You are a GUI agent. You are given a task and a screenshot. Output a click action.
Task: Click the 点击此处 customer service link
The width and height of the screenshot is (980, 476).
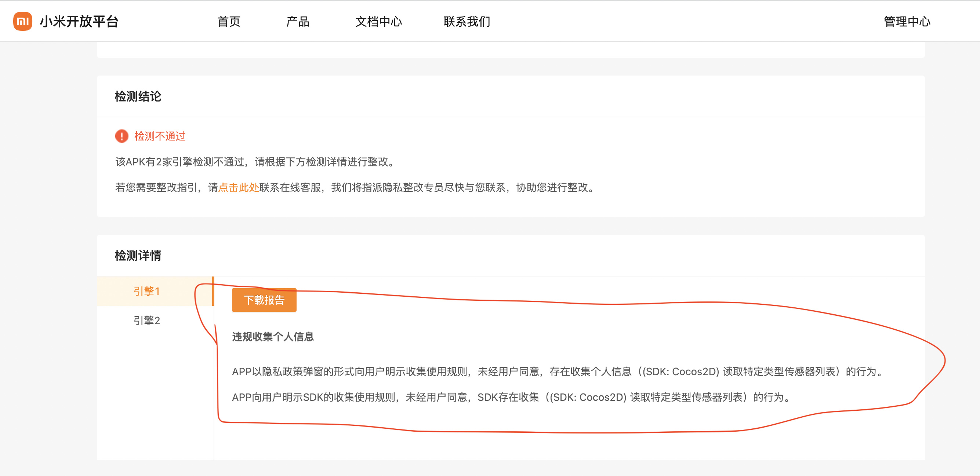pyautogui.click(x=239, y=187)
